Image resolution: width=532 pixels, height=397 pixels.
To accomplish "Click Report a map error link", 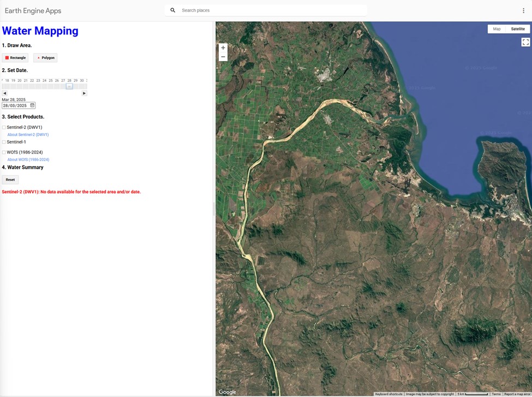I will click(x=517, y=394).
